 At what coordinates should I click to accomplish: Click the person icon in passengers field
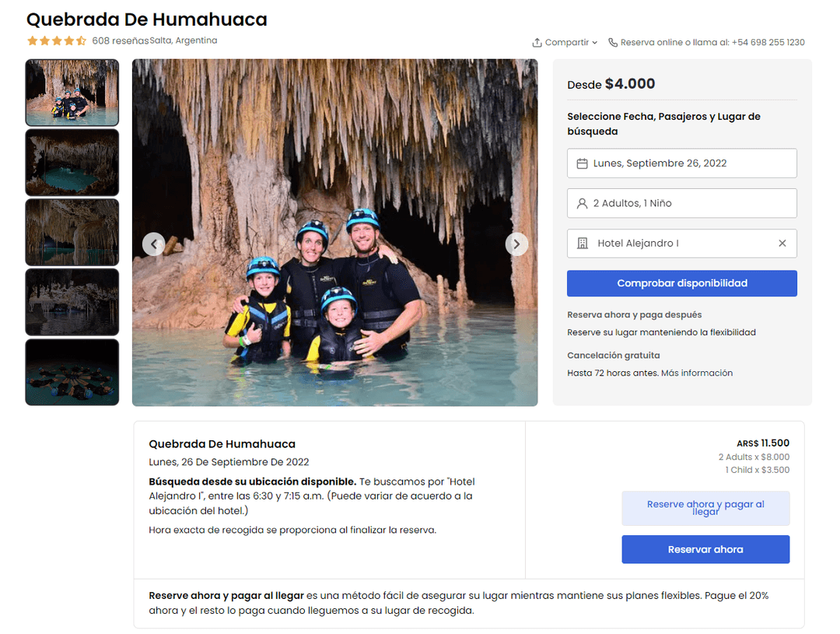(x=582, y=204)
